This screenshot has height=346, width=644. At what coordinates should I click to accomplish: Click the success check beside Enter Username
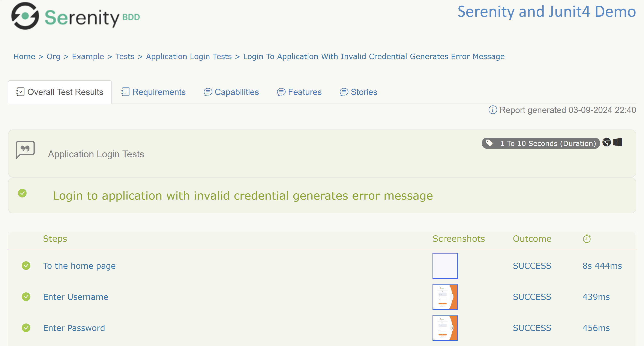click(26, 297)
